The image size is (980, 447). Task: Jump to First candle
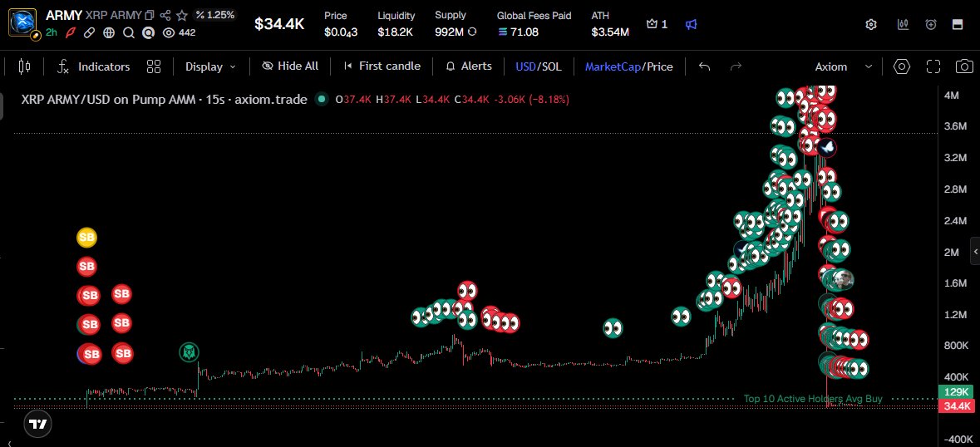(x=382, y=66)
